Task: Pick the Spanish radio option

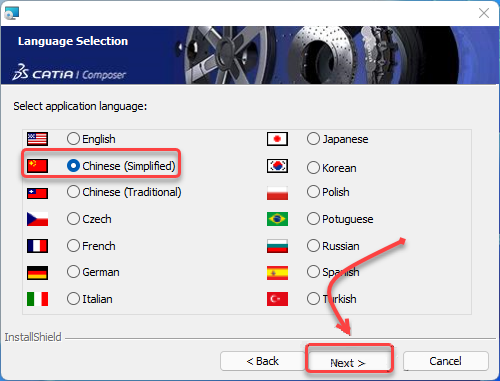Action: (x=313, y=272)
